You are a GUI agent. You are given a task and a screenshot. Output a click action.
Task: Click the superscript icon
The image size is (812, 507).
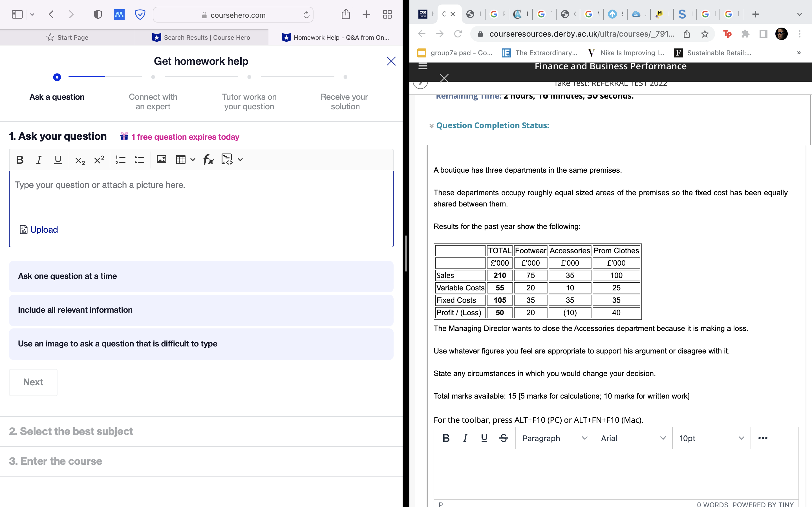98,160
